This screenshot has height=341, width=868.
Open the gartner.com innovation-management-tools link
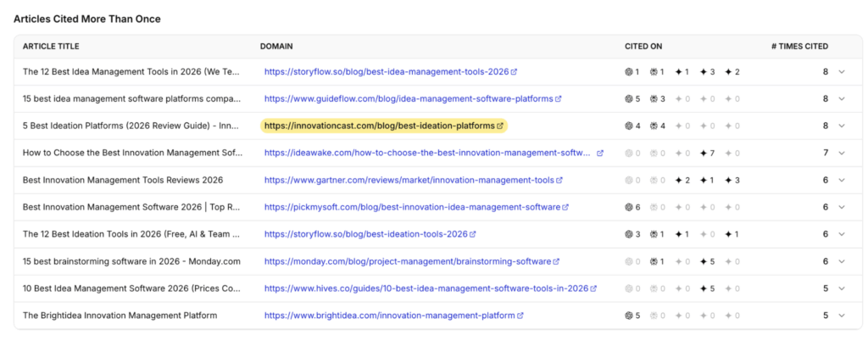coord(409,181)
